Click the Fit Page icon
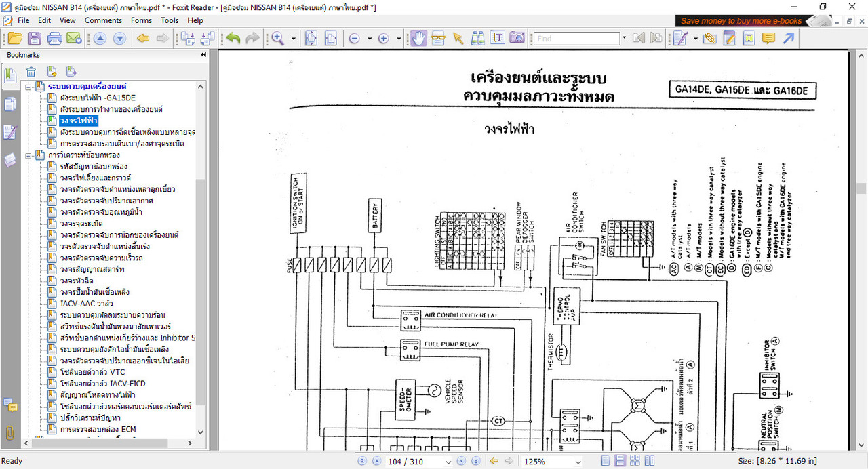The height and width of the screenshot is (469, 868). tap(311, 39)
